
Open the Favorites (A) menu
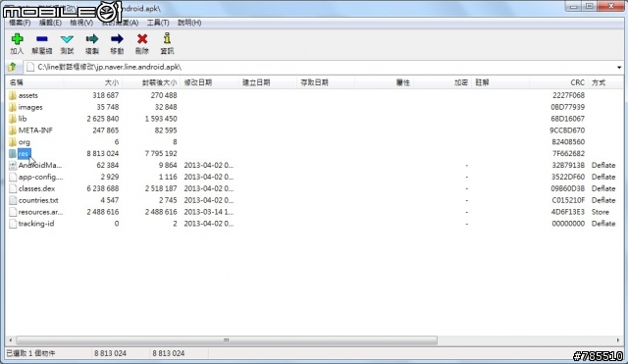pyautogui.click(x=120, y=23)
